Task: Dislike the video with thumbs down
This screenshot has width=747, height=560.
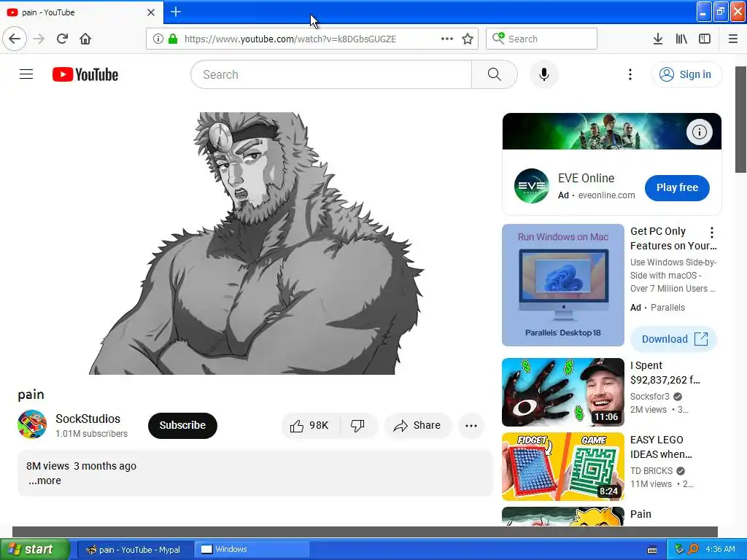Action: tap(357, 425)
